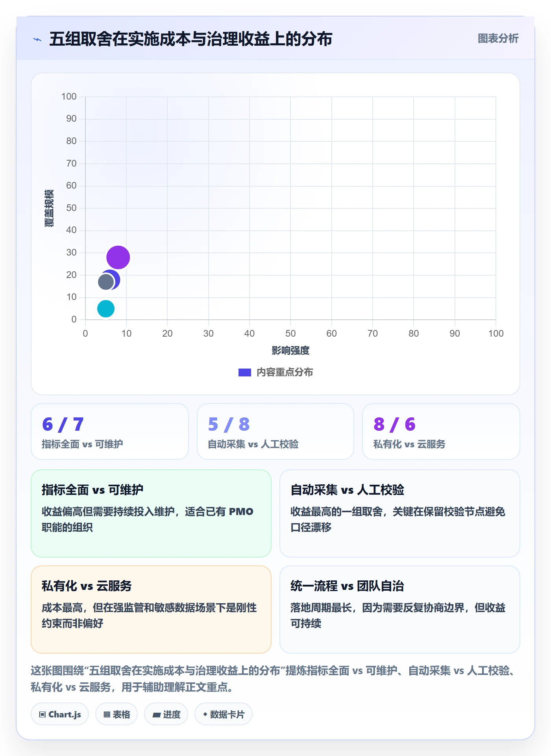This screenshot has height=756, width=551.
Task: Click the 表格 tag chip
Action: tap(116, 714)
